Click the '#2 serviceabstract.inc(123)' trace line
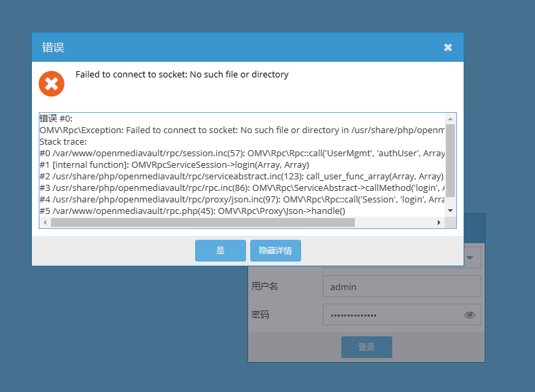 (241, 176)
